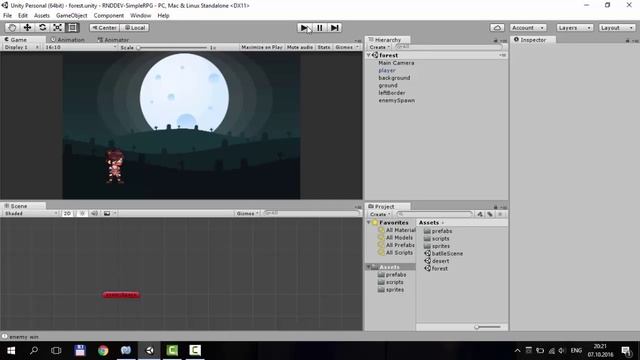This screenshot has height=360, width=640.
Task: Click the Pause button
Action: point(320,28)
